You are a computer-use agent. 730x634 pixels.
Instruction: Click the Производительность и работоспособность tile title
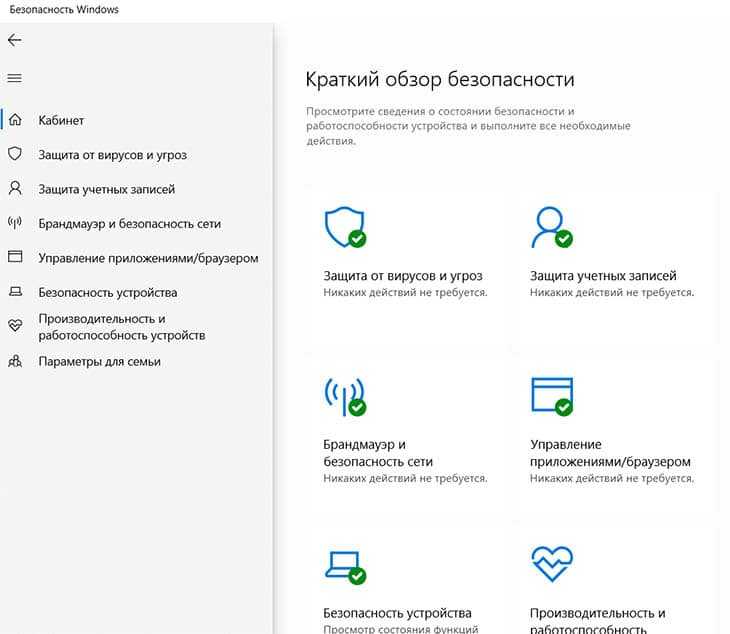[x=598, y=620]
